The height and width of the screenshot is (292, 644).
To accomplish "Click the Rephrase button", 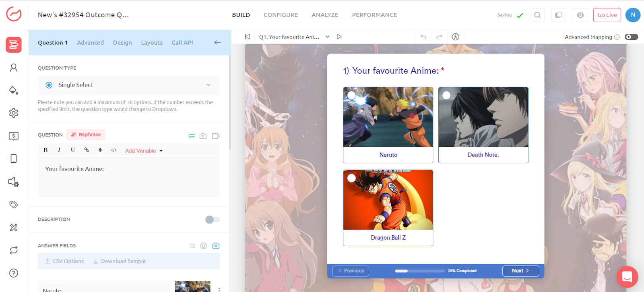I will tap(86, 135).
